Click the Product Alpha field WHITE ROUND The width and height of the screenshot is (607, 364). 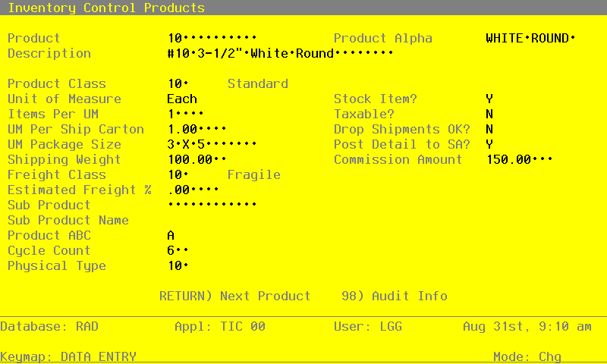[x=530, y=38]
